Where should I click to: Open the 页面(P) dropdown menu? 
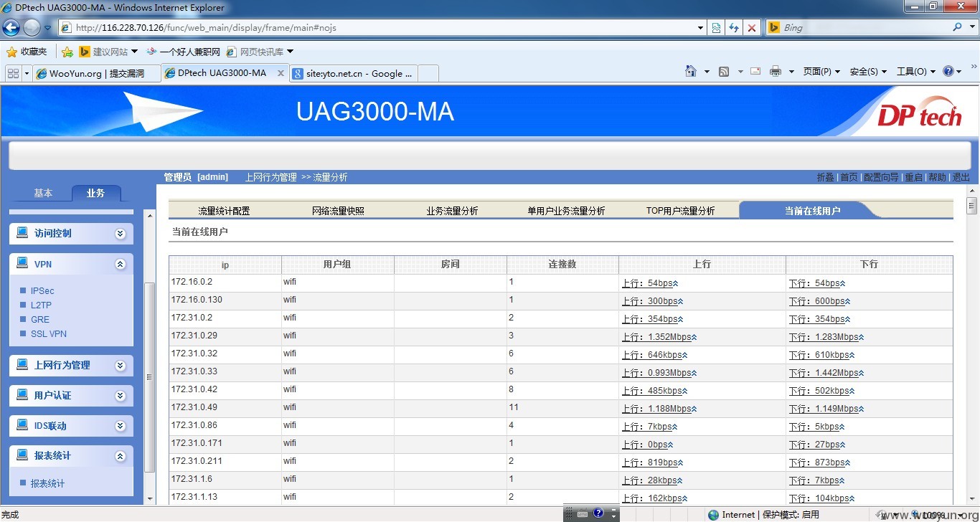tap(821, 71)
